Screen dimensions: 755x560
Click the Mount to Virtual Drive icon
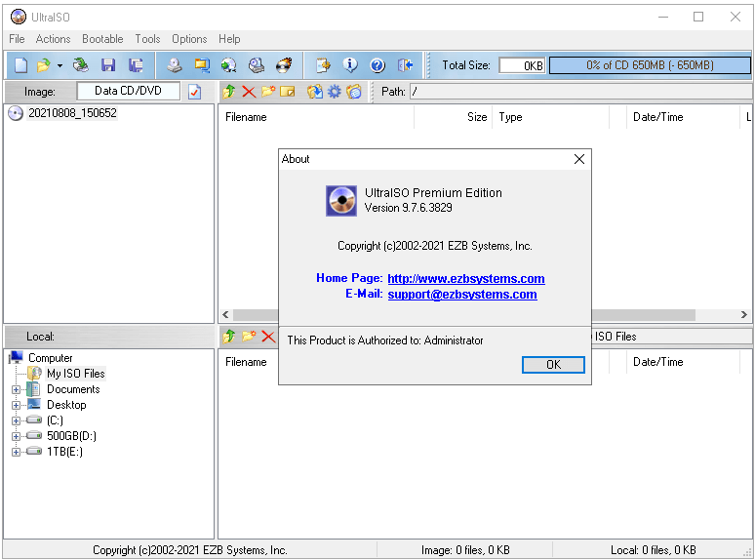pos(257,65)
